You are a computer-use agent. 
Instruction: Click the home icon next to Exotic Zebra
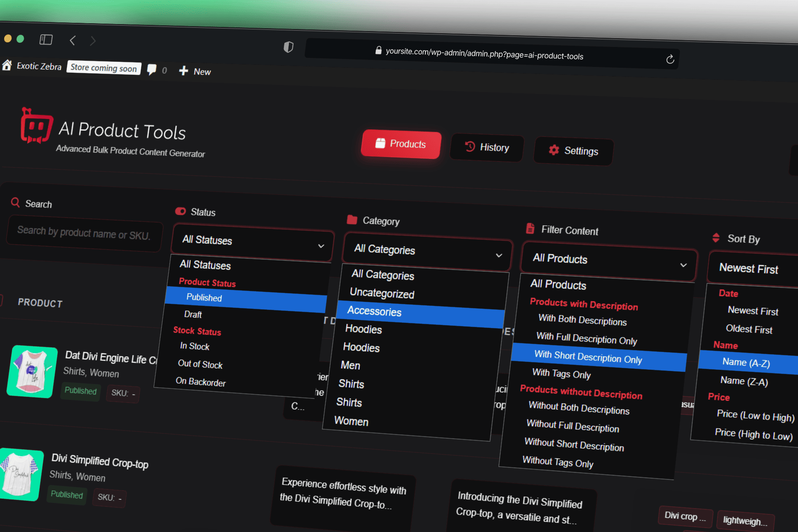[7, 65]
